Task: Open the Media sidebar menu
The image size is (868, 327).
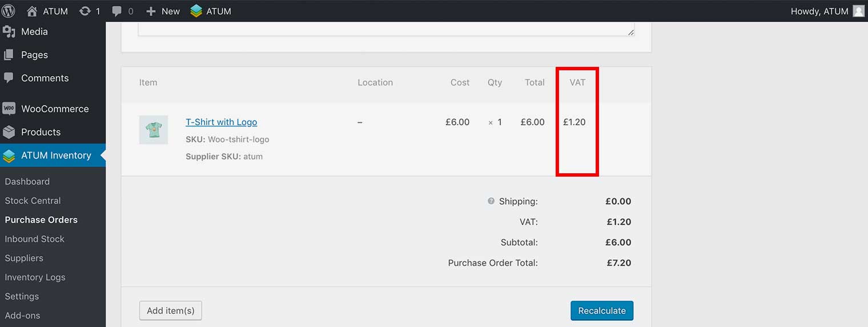Action: tap(34, 31)
